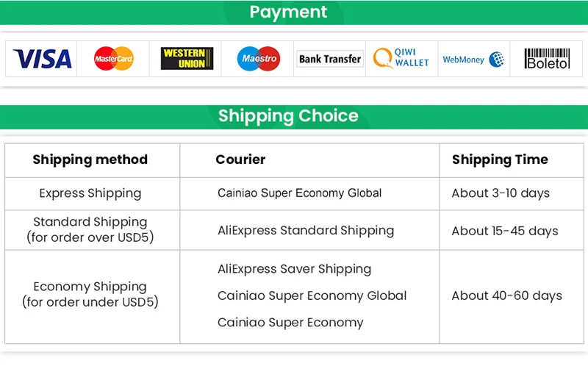Pick the QIWI Wallet logo

(401, 58)
